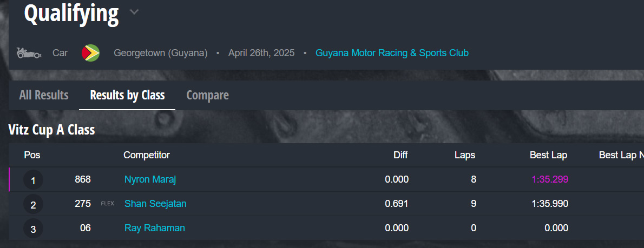Click the Pos column header
This screenshot has height=248, width=644.
[32, 155]
